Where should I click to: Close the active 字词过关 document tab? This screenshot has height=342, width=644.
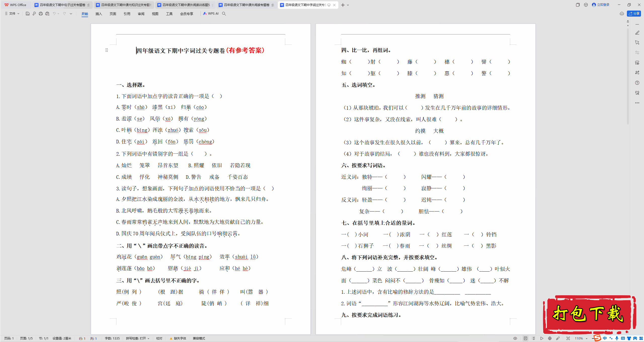[x=334, y=5]
